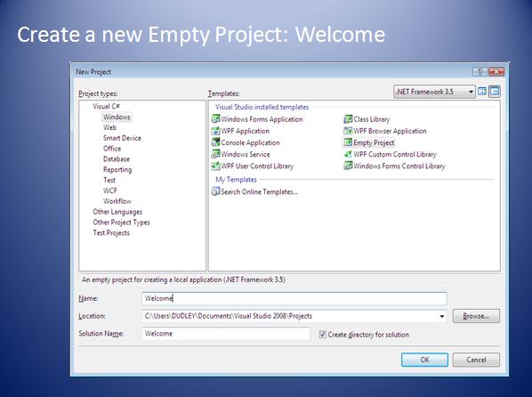Click the Browse... button
The height and width of the screenshot is (397, 532).
(x=476, y=316)
